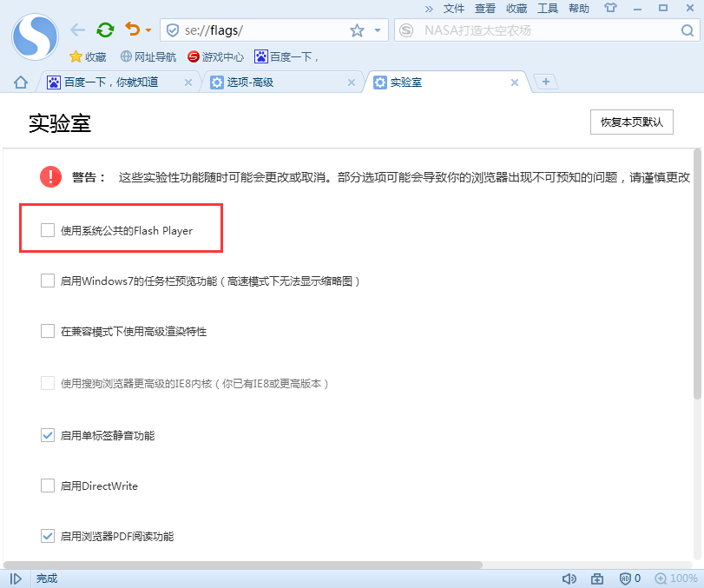Mute page audio via status bar speaker
The image size is (704, 588).
point(569,578)
